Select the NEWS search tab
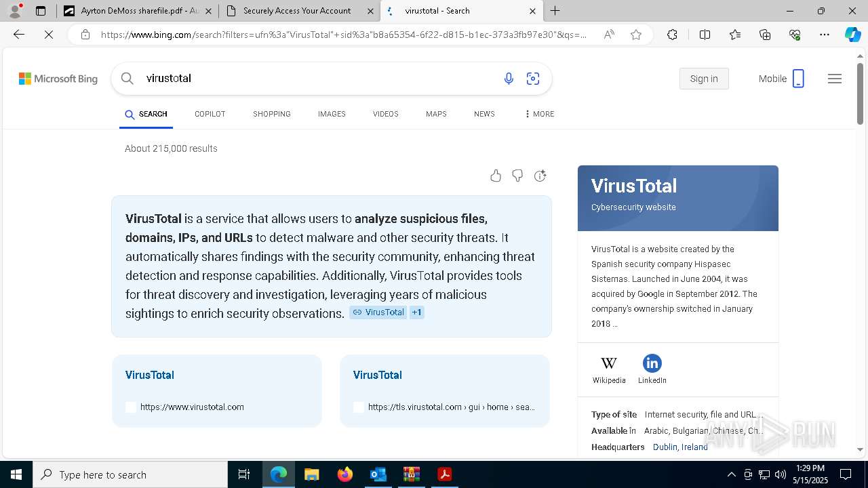 click(484, 114)
